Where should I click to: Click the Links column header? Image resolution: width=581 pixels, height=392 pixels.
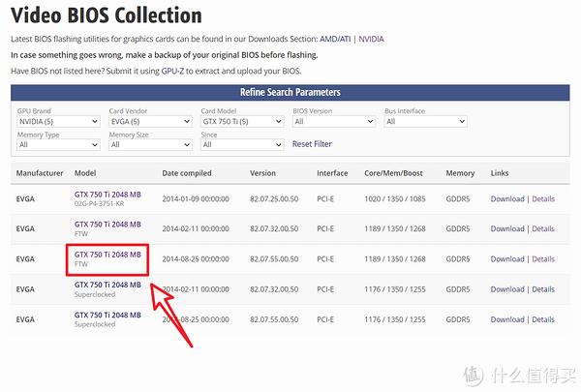tap(500, 173)
